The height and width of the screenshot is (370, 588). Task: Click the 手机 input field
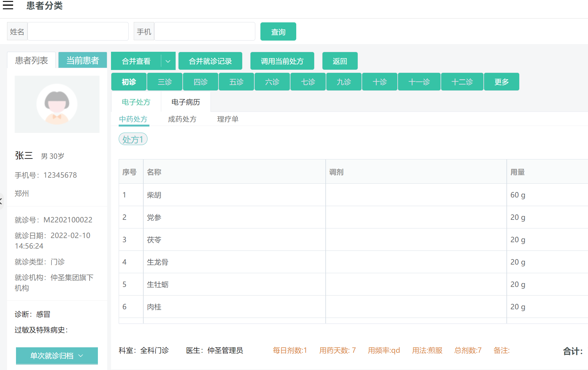(205, 31)
